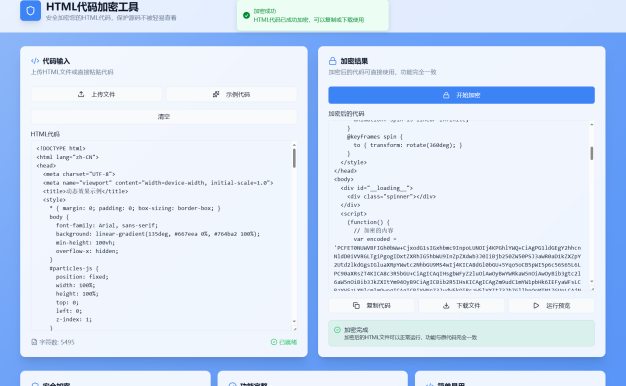Click the 代码输入 panel heading
626x386 pixels.
[x=56, y=61]
